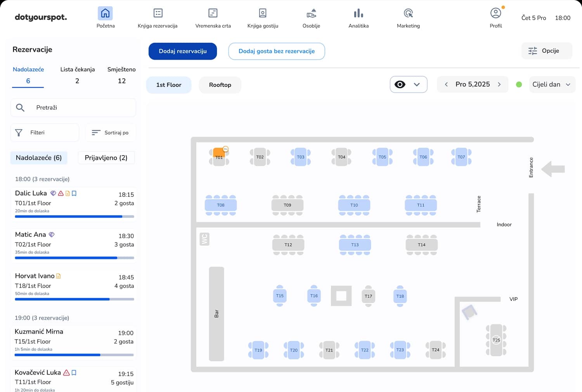Toggle the Prijavljeno (2) filter chip

coord(106,158)
